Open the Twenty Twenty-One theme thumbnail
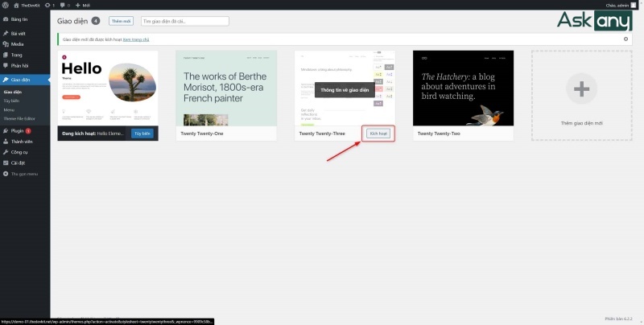Viewport: 644px width, 325px height. (x=226, y=88)
